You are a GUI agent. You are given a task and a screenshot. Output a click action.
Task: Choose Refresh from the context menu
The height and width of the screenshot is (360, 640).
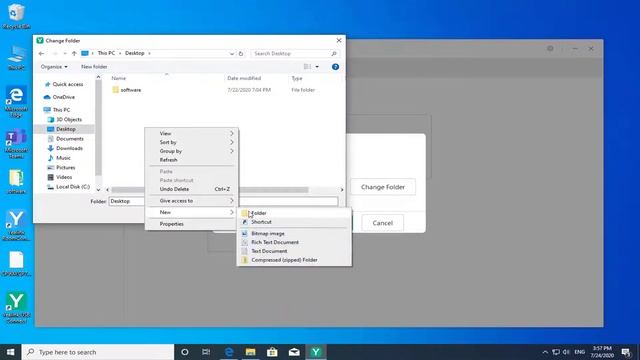click(x=191, y=160)
